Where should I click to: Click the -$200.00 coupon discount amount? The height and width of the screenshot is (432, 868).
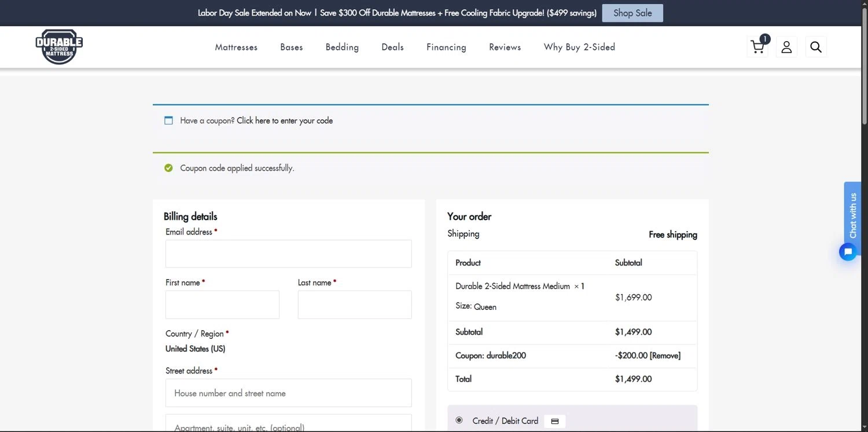(x=631, y=356)
